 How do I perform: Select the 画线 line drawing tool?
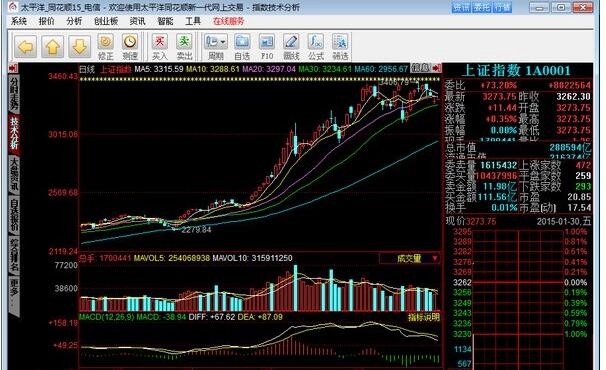click(x=291, y=47)
